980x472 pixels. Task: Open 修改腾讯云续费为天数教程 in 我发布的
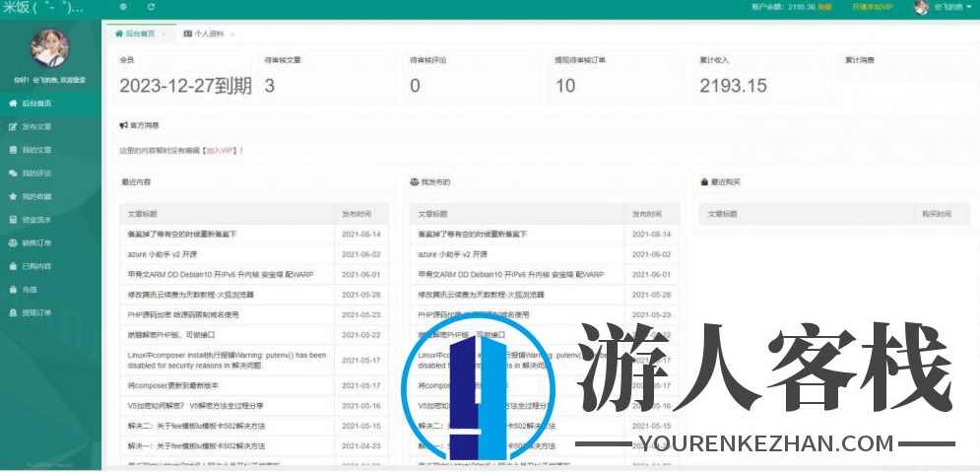pyautogui.click(x=481, y=295)
